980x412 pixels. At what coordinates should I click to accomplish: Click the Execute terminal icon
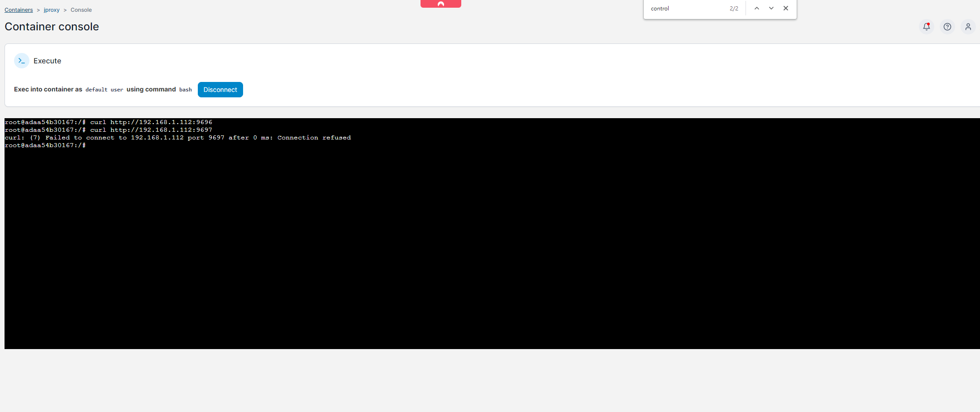click(21, 60)
